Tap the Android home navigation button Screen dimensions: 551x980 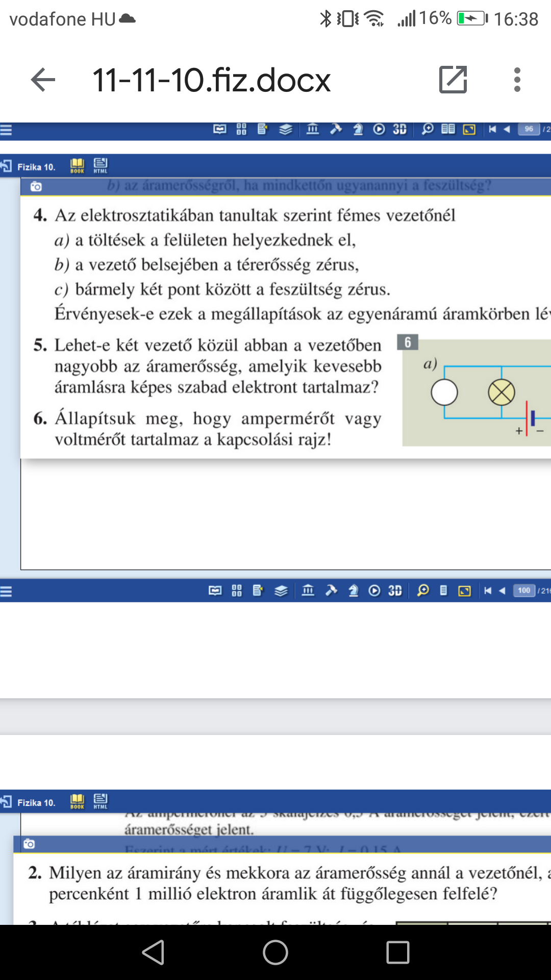(x=275, y=952)
